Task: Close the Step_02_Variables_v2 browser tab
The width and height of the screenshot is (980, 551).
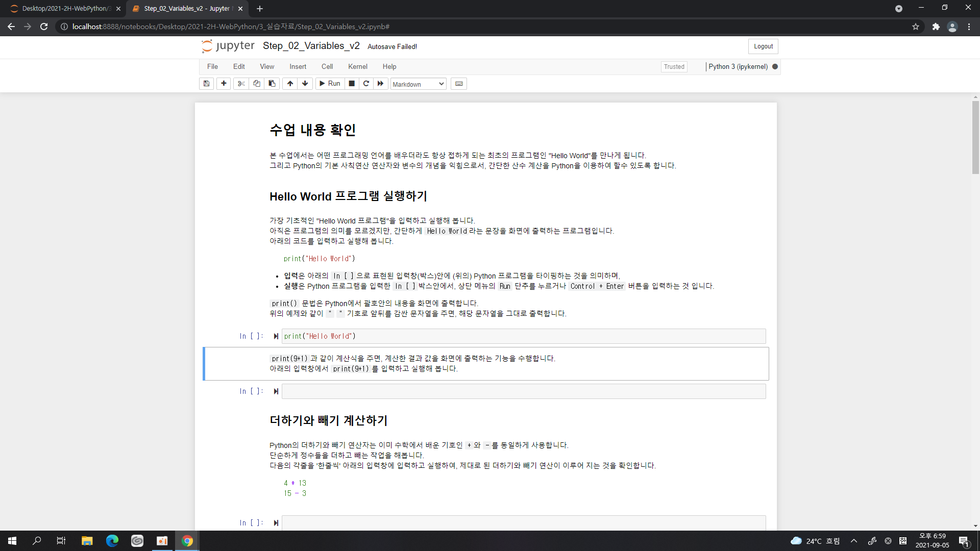Action: 240,9
